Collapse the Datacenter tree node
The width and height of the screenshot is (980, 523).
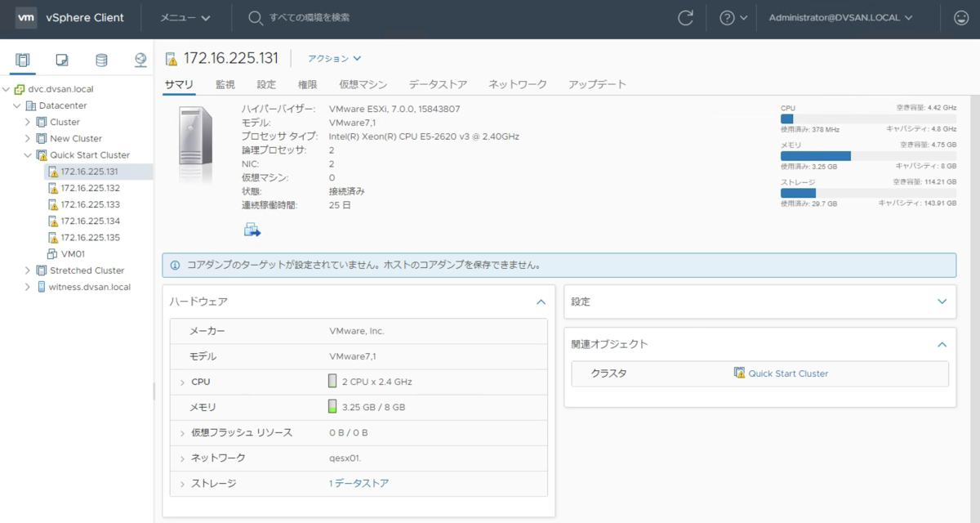tap(17, 105)
